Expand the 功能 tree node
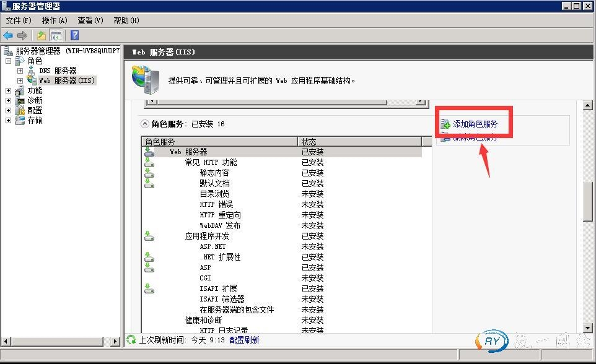The image size is (596, 364). 9,90
